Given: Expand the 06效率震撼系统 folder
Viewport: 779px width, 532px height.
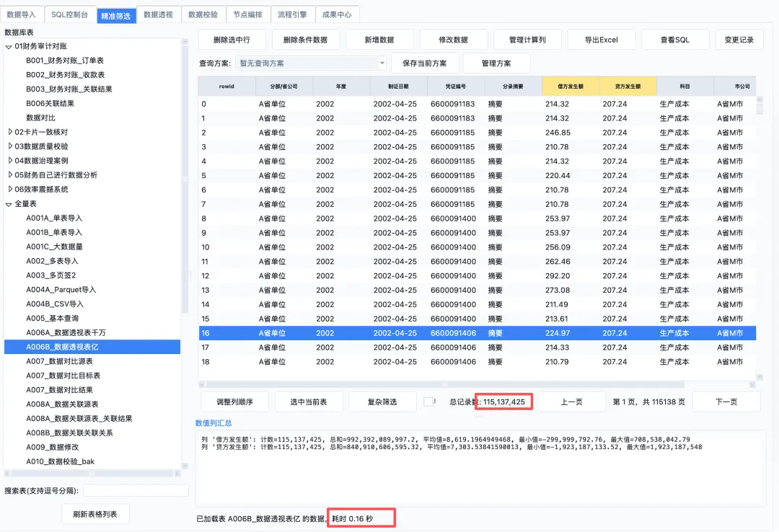Looking at the screenshot, I should [x=10, y=190].
